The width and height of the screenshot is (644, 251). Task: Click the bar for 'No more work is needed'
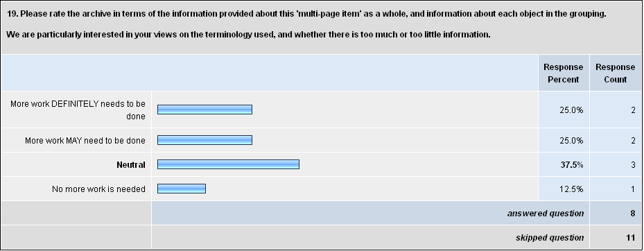click(x=182, y=189)
